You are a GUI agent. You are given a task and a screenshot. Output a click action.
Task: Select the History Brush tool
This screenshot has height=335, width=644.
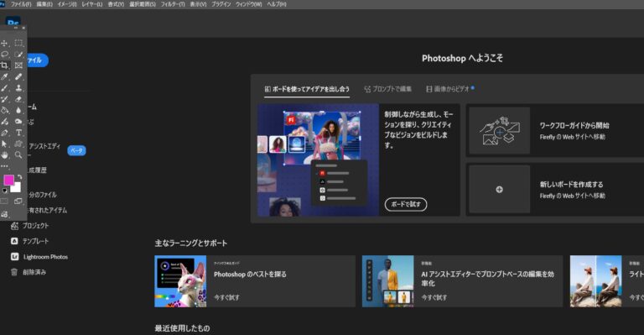tap(4, 98)
